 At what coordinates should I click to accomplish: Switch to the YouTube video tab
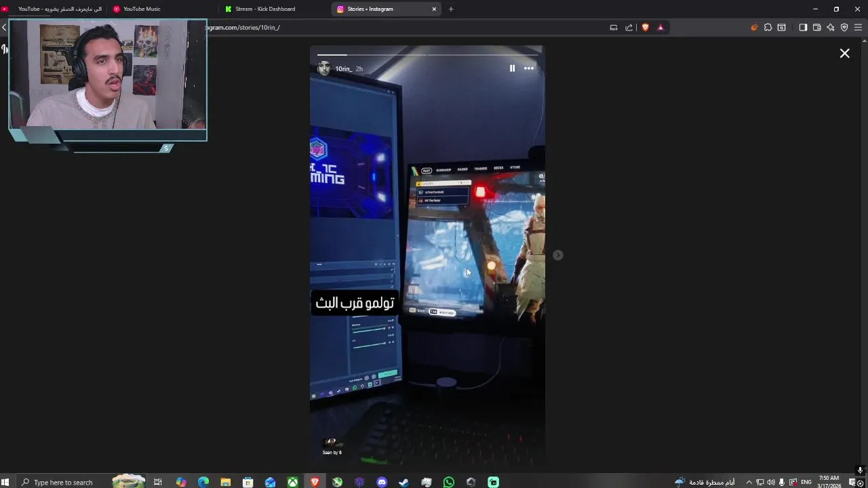(x=54, y=9)
